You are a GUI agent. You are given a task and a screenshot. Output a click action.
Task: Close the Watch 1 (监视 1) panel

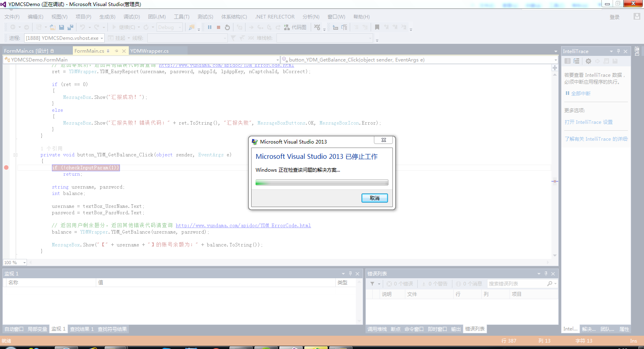pos(357,274)
